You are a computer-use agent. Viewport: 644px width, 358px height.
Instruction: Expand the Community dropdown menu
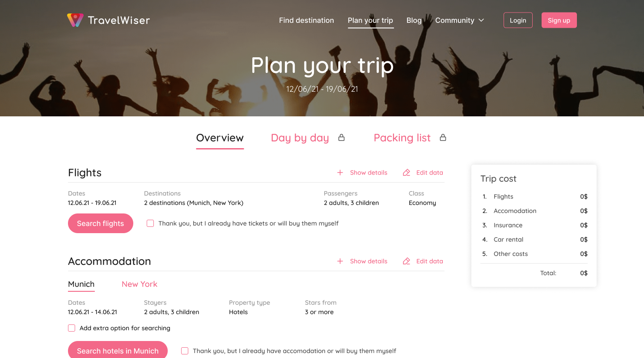click(460, 20)
